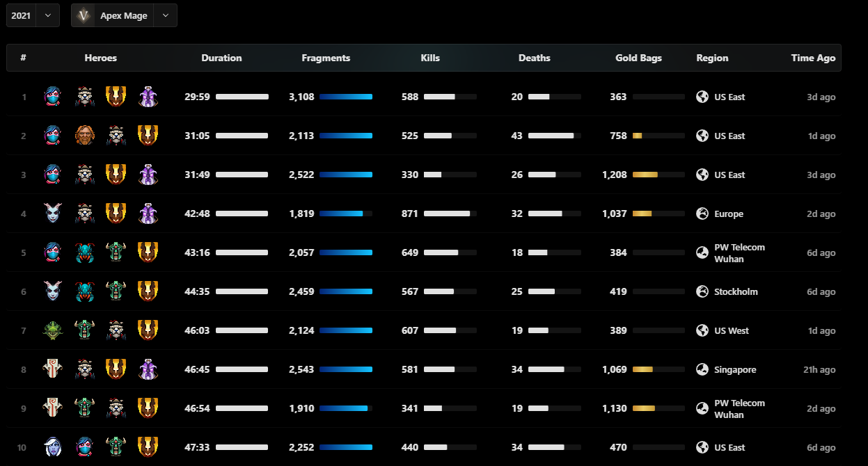Click the white masked hero in row 9

(x=52, y=408)
